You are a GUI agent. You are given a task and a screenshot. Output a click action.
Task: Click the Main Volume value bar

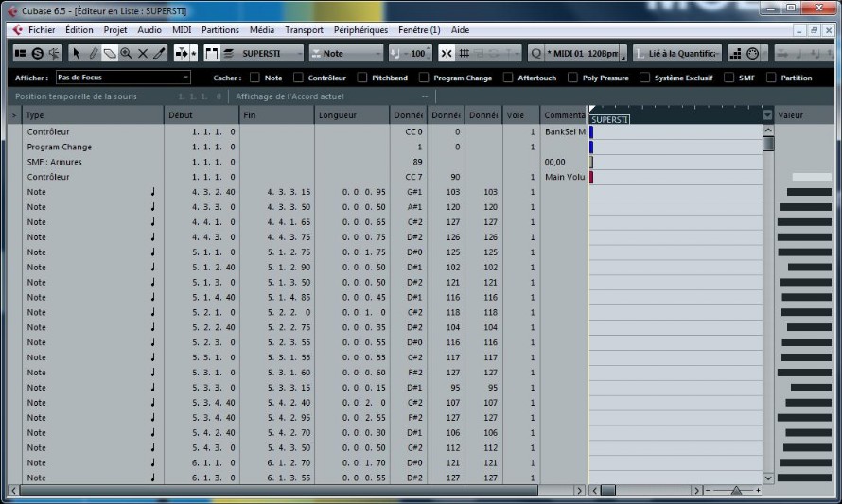click(812, 177)
